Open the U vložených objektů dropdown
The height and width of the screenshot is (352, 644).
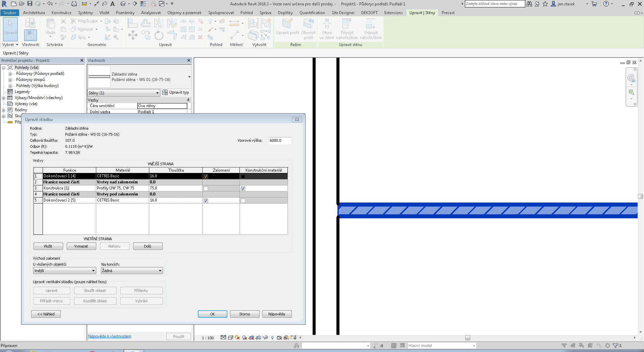64,271
